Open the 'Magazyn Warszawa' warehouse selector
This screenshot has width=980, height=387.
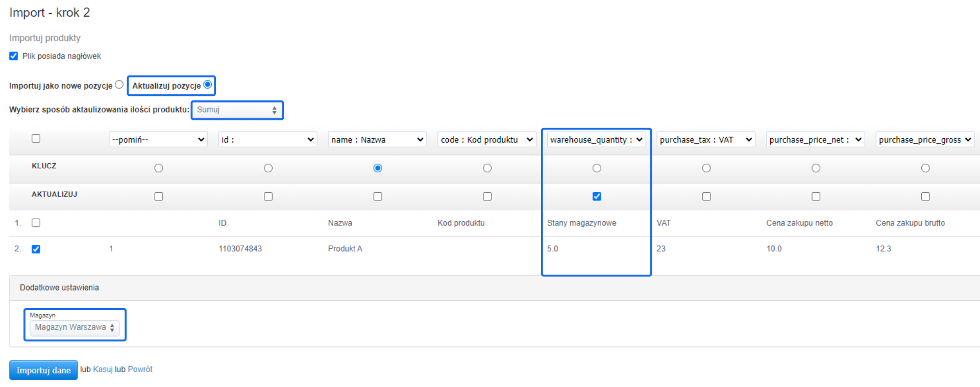pyautogui.click(x=75, y=328)
